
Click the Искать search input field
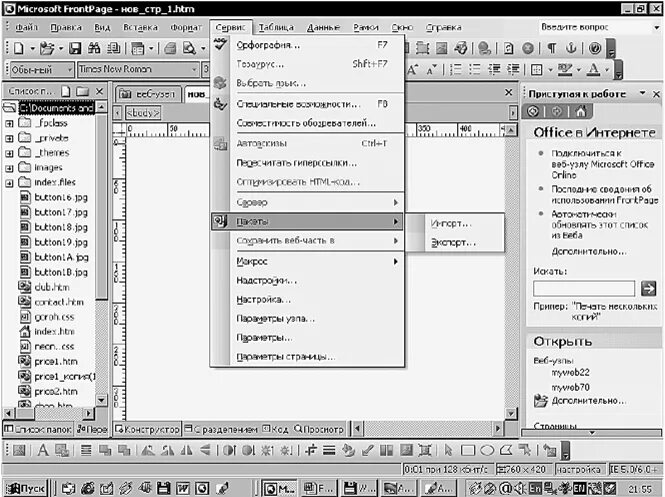tap(584, 289)
